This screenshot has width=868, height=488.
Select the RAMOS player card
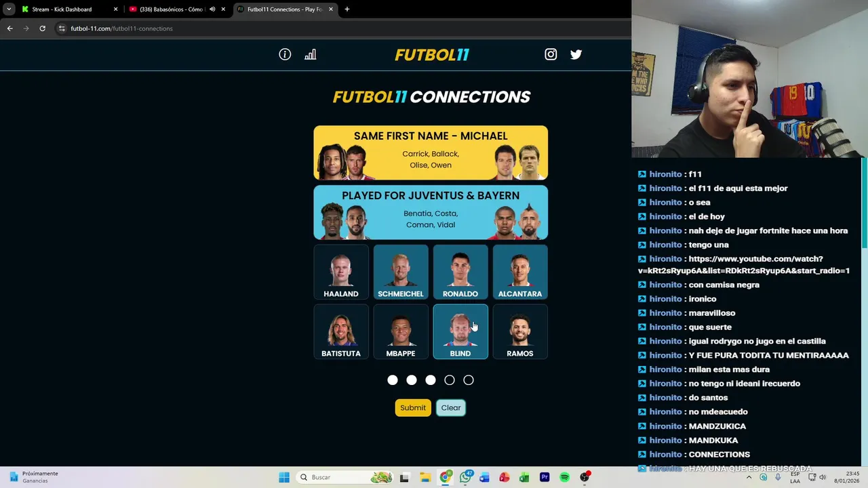click(x=520, y=331)
